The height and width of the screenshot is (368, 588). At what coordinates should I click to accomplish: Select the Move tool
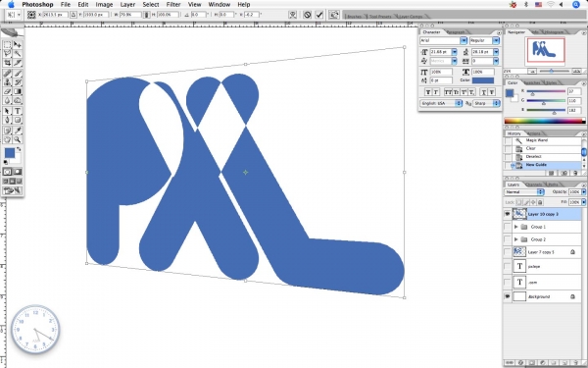coord(18,45)
